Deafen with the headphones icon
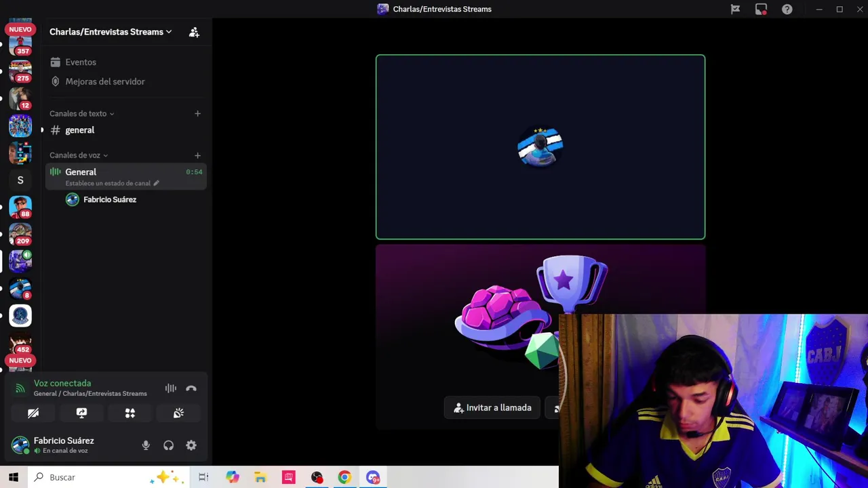 (x=168, y=445)
